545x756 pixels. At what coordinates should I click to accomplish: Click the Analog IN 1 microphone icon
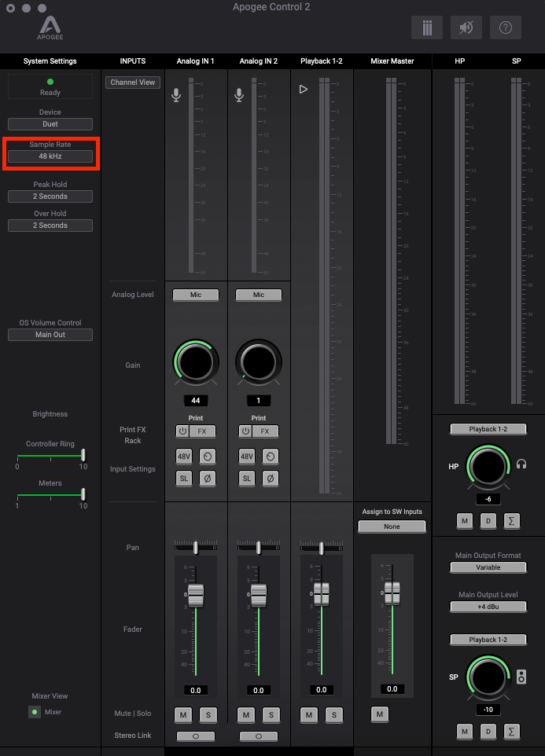point(176,95)
